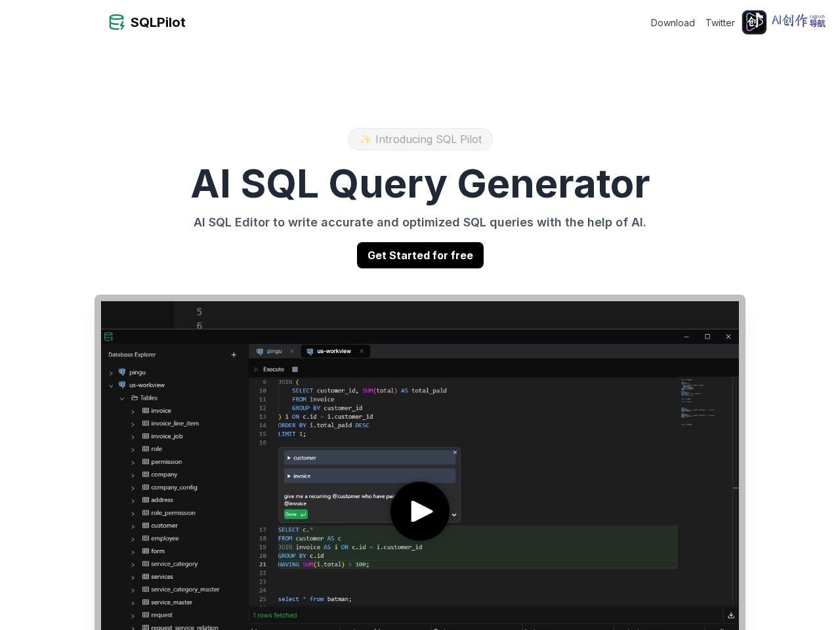Click the form table icon
The width and height of the screenshot is (840, 630).
146,551
